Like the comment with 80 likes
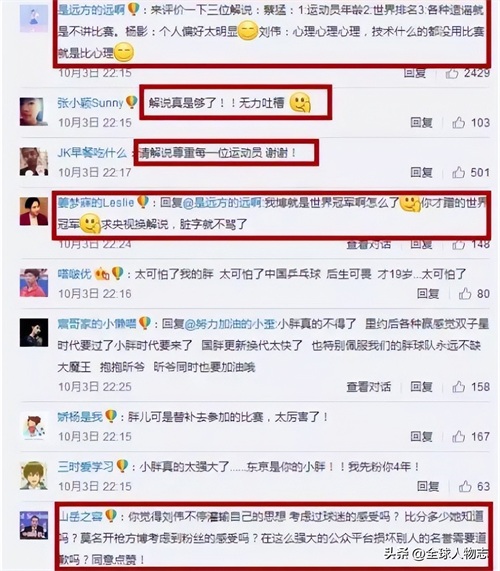The image size is (500, 571). 465,294
